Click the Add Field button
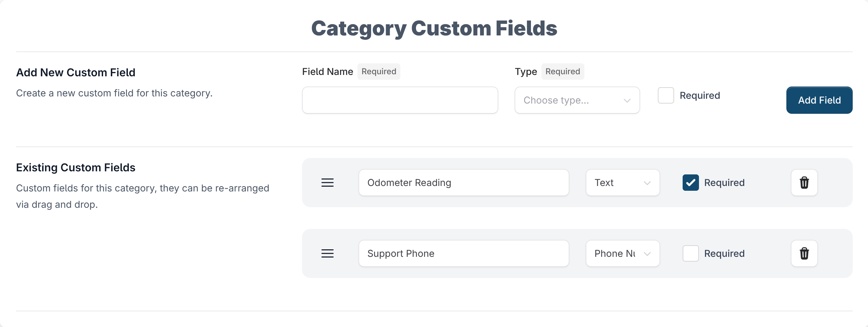The image size is (868, 327). click(819, 100)
